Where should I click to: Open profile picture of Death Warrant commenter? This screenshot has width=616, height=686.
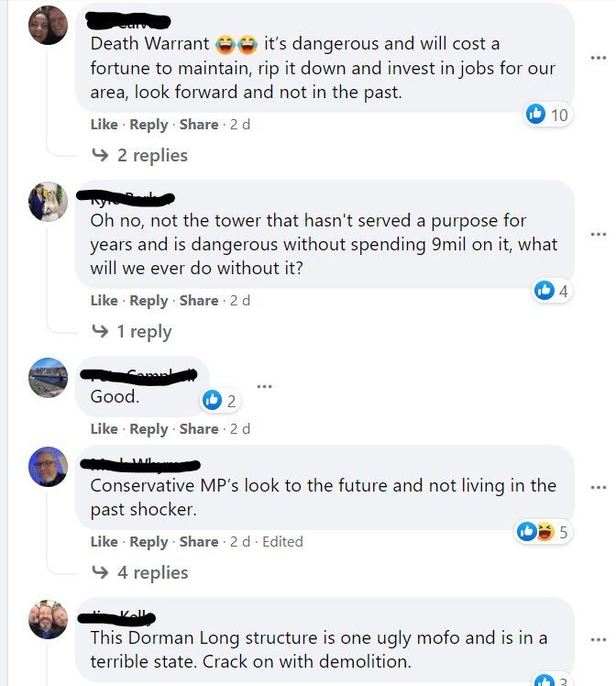pyautogui.click(x=49, y=25)
